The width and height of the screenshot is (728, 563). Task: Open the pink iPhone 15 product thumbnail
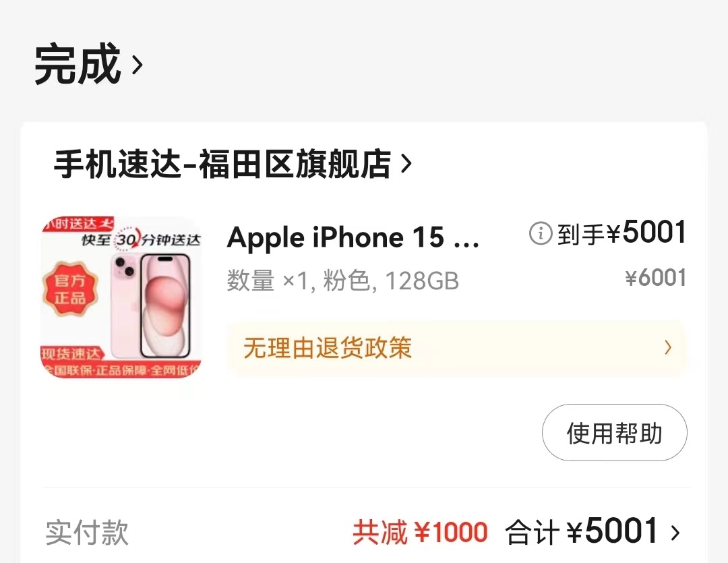(121, 297)
